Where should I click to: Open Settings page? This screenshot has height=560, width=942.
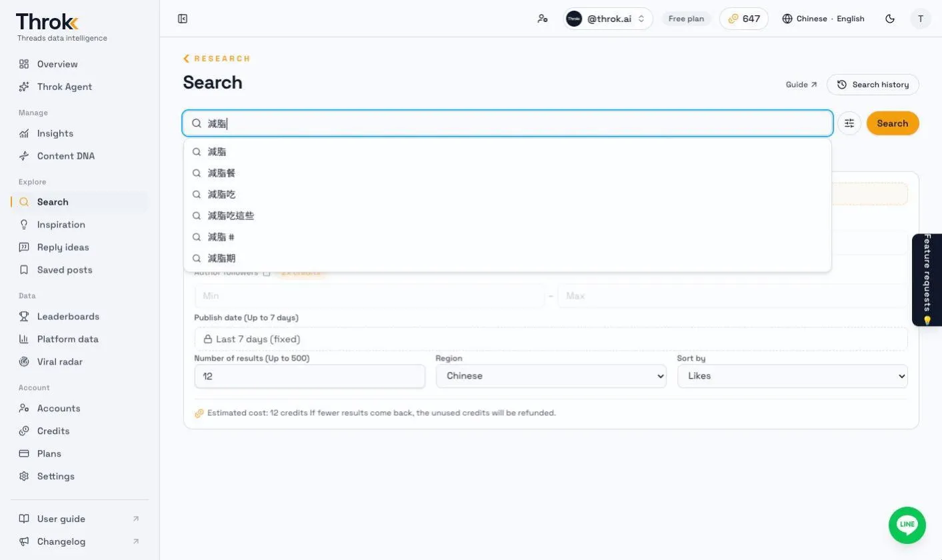click(x=80, y=477)
